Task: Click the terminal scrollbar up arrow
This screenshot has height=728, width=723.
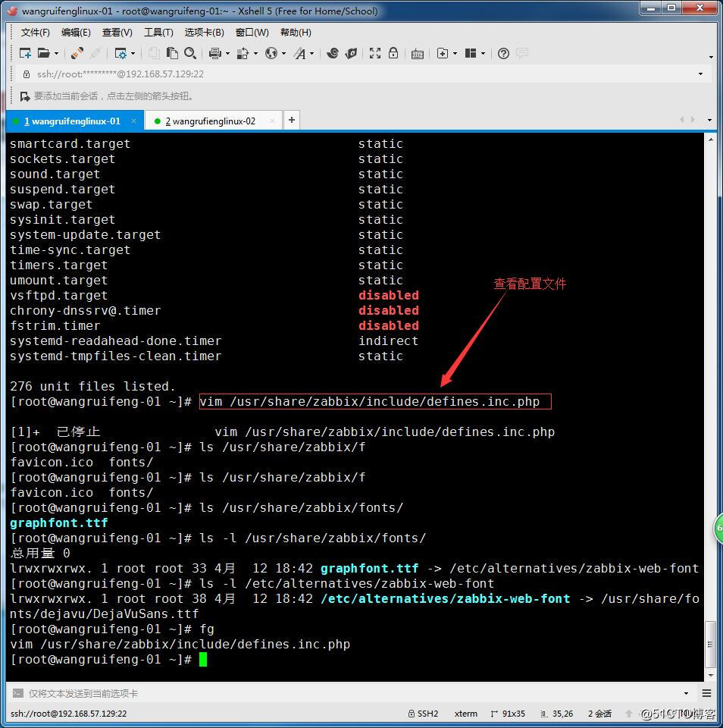Action: (710, 140)
